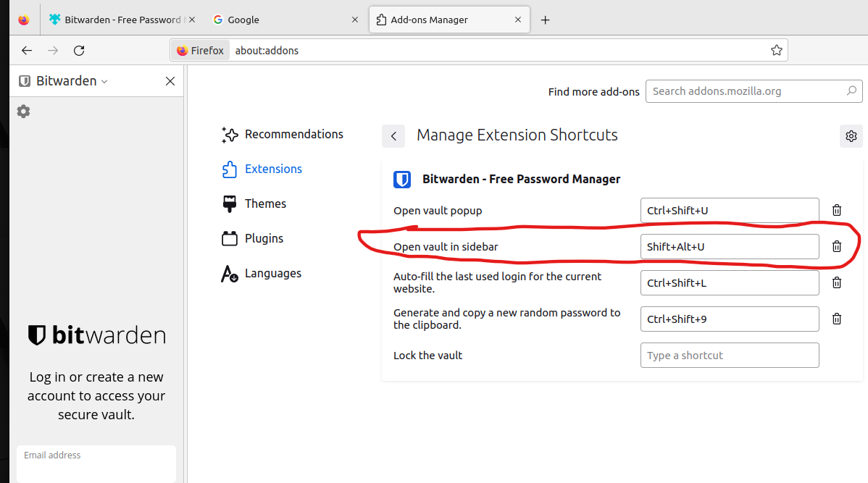868x483 pixels.
Task: Open the Languages category
Action: point(262,273)
